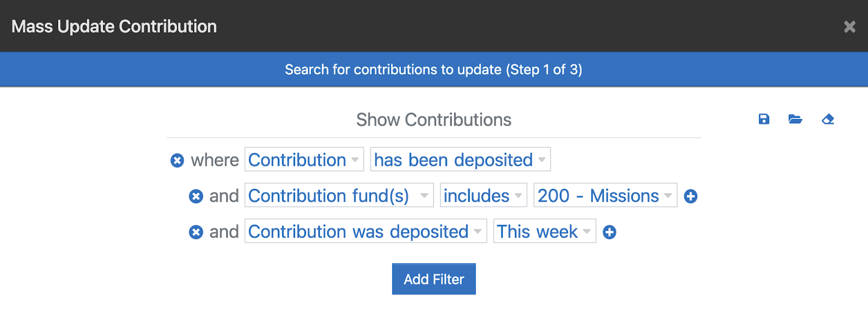Open the 'Contribution was deposited' dropdown

click(366, 231)
